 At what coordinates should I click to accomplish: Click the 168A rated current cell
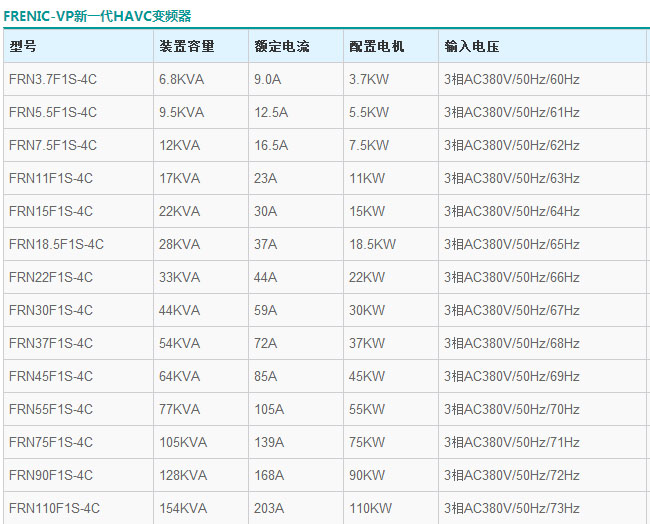click(269, 475)
